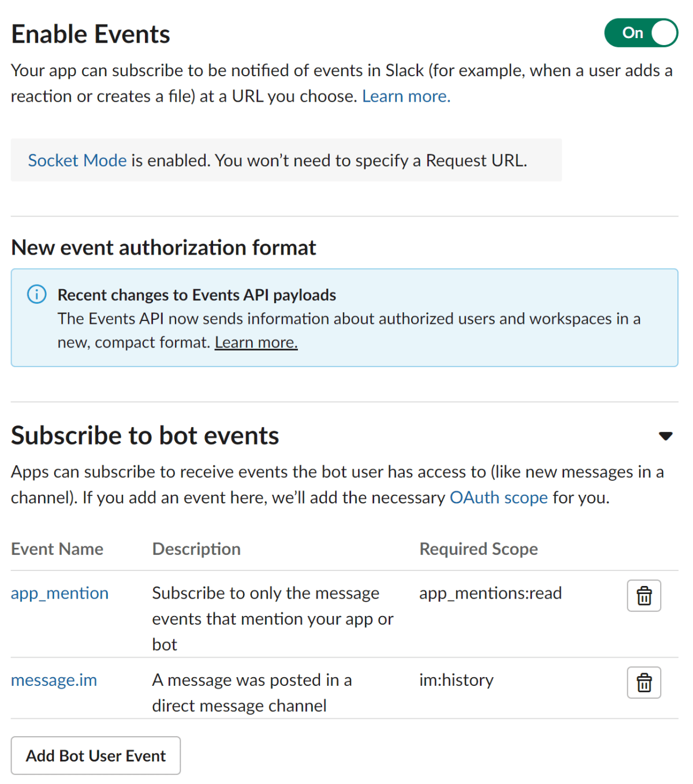Image resolution: width=693 pixels, height=784 pixels.
Task: Open the app_mention event link
Action: 59,593
